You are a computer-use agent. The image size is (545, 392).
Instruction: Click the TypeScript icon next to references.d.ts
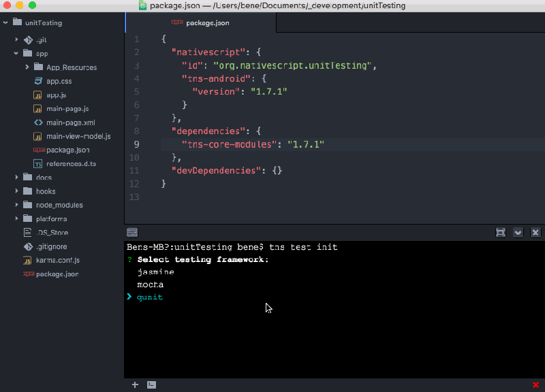coord(38,163)
